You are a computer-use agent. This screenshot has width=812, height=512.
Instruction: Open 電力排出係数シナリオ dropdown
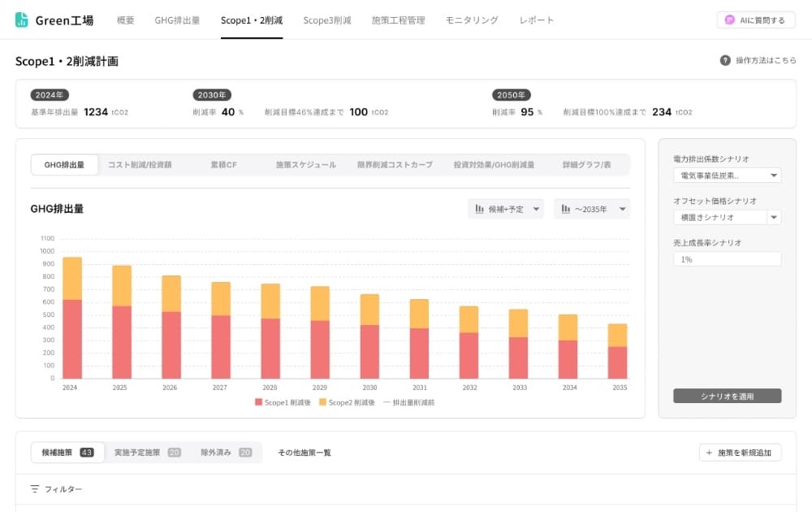(727, 176)
